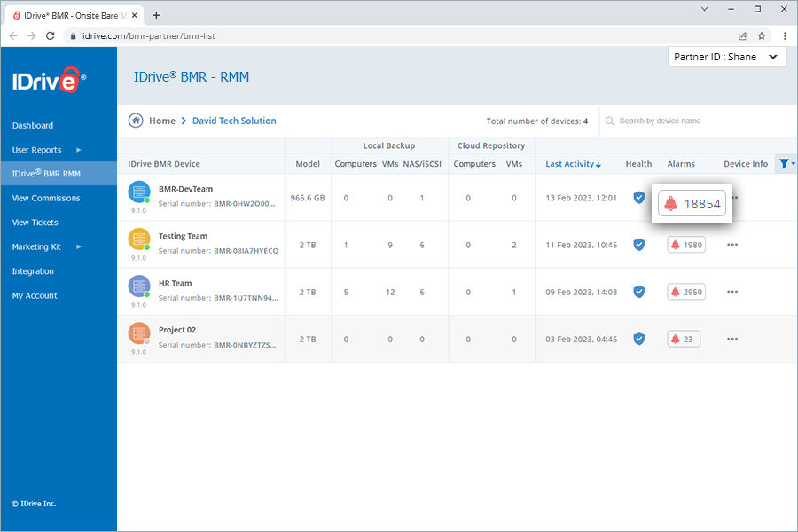Screen dimensions: 798x532
Task: Open Chrome's three-dot menu
Action: (785, 35)
